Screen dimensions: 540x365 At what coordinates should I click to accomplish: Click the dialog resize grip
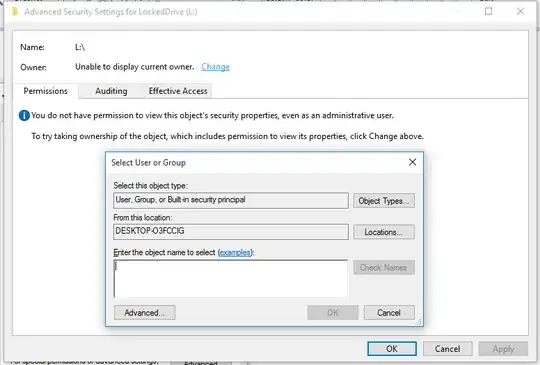click(418, 322)
